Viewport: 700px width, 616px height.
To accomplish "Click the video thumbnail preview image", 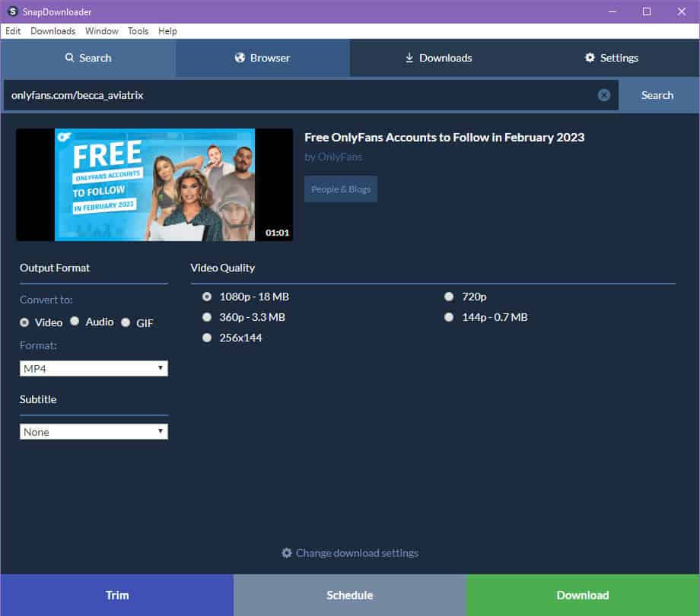I will click(154, 184).
